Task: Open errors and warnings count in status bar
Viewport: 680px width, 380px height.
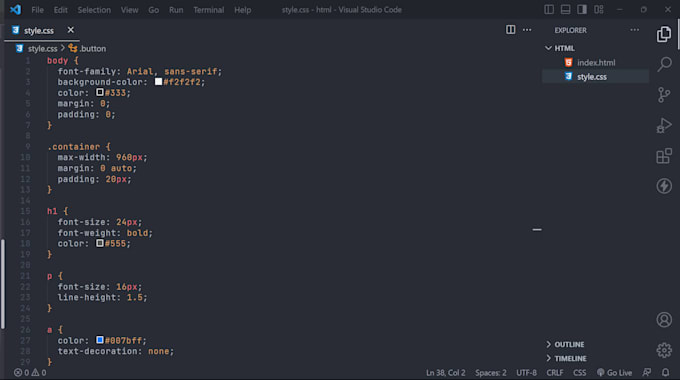Action: [x=30, y=373]
